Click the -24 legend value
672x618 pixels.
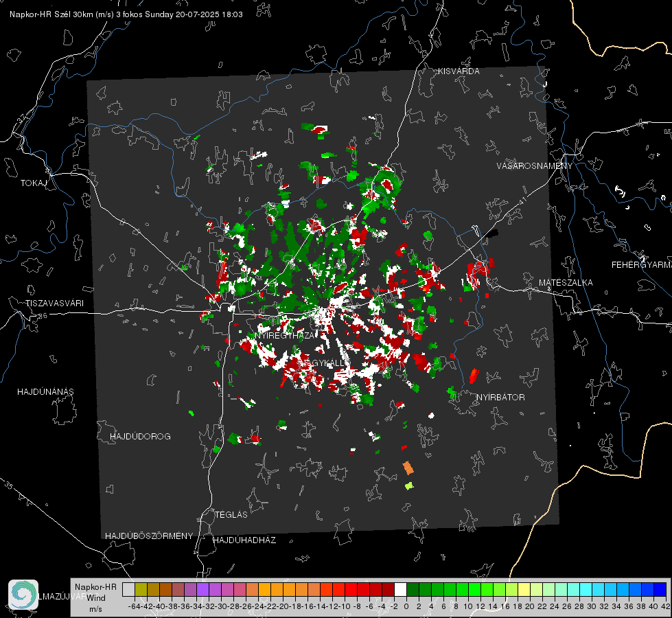(258, 606)
